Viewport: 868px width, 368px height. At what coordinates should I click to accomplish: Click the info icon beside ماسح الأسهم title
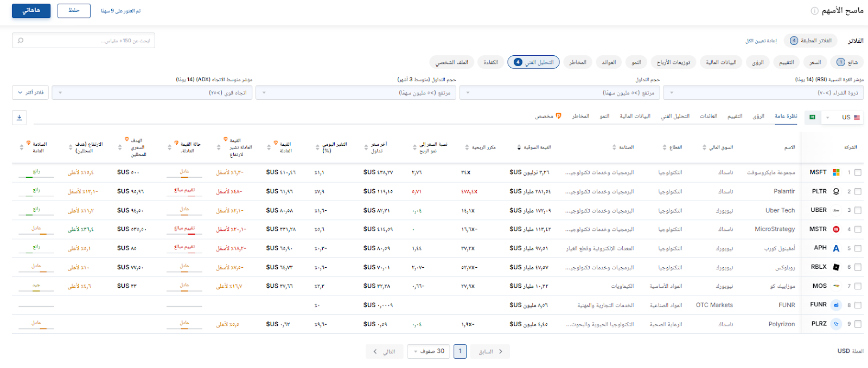[x=814, y=11]
